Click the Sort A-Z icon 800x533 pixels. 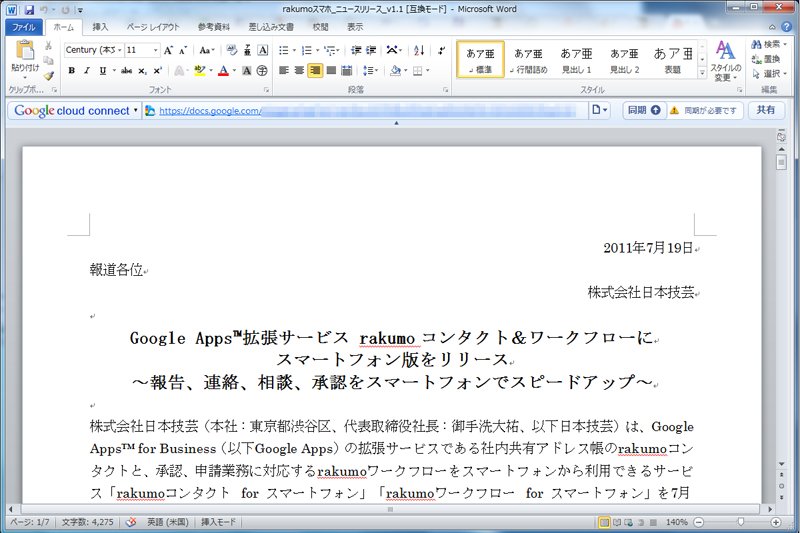(419, 50)
